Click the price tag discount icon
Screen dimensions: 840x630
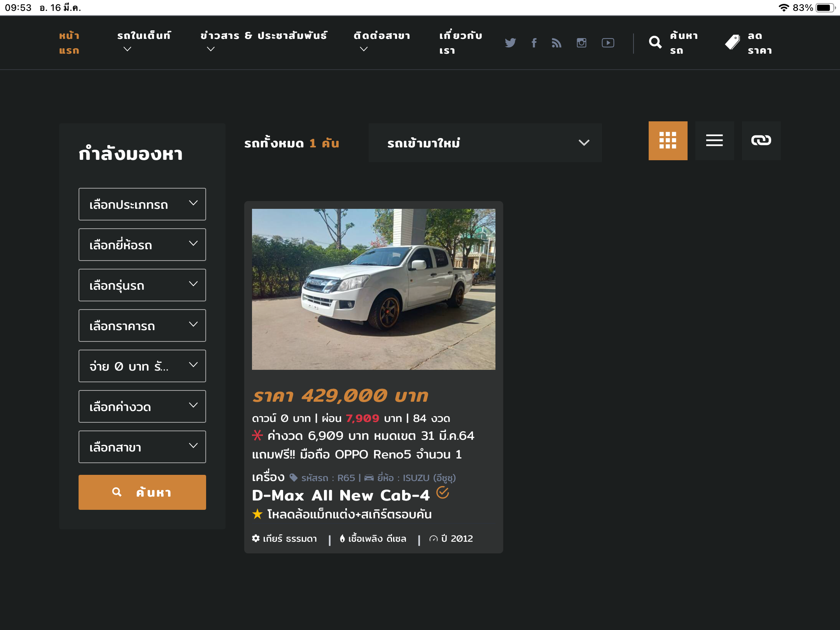tap(732, 42)
